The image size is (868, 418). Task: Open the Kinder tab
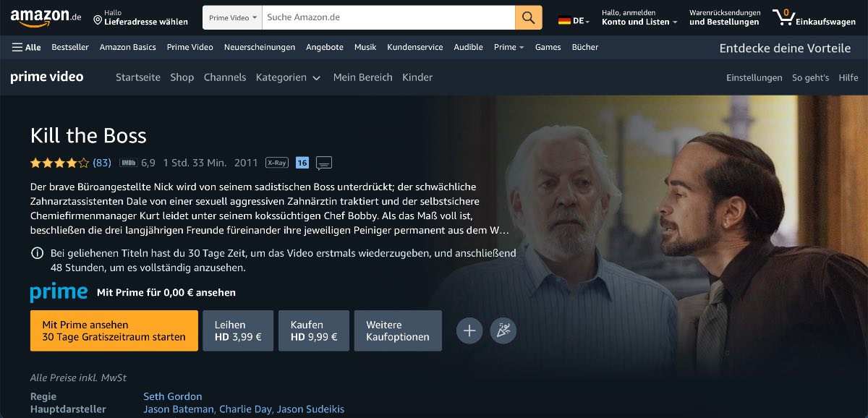(x=417, y=77)
